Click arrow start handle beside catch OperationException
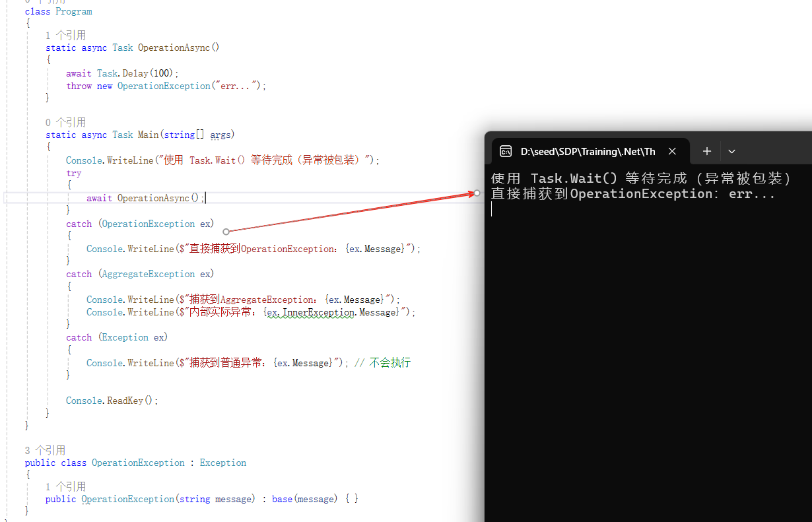 point(226,232)
